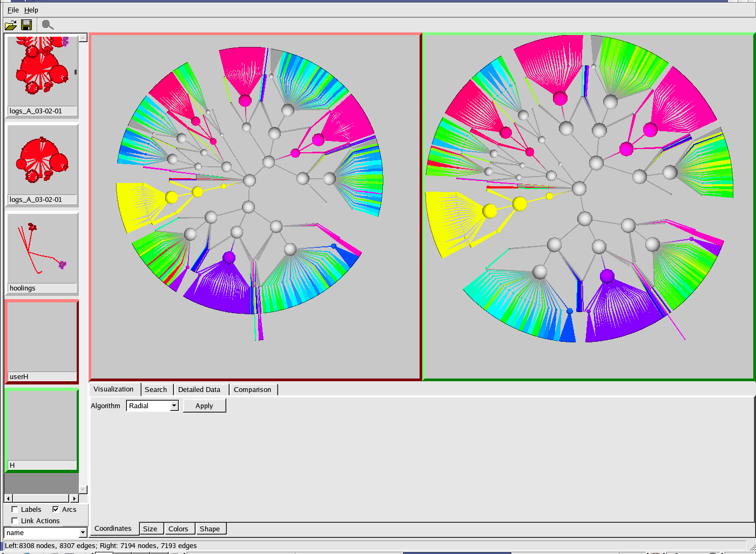Click the magnifier search toolbar icon
756x554 pixels.
(x=48, y=25)
